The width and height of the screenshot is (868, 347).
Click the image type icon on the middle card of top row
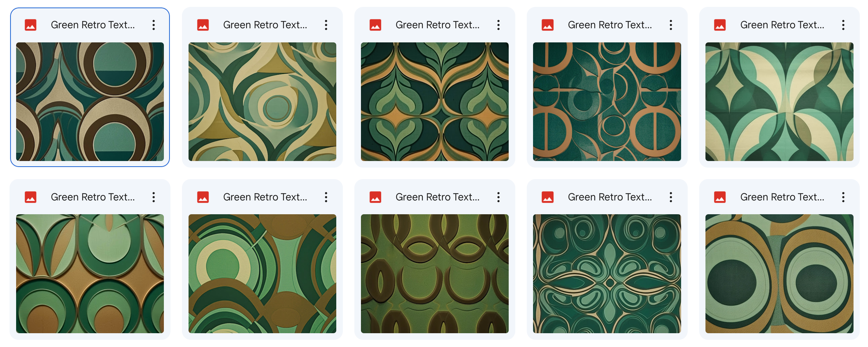click(x=376, y=25)
